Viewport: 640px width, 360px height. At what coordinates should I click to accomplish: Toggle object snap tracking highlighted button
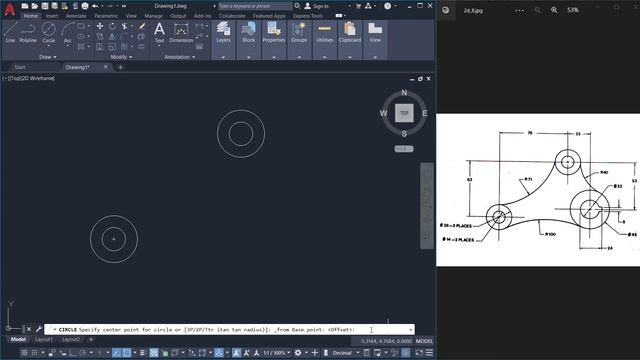point(116,353)
